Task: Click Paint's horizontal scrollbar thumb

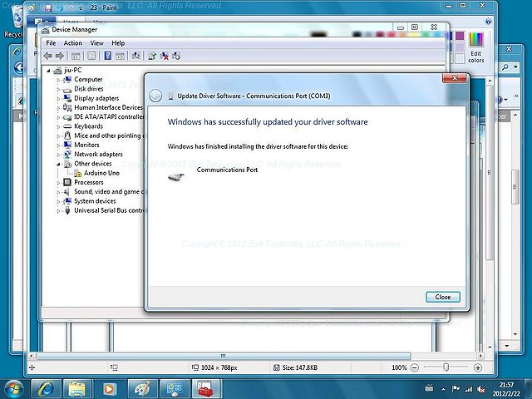Action: [x=224, y=356]
